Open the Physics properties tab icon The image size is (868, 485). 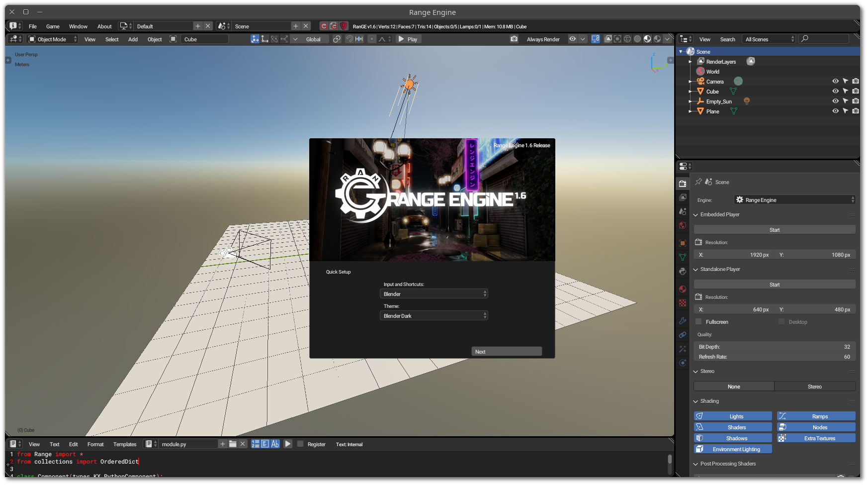pyautogui.click(x=683, y=363)
